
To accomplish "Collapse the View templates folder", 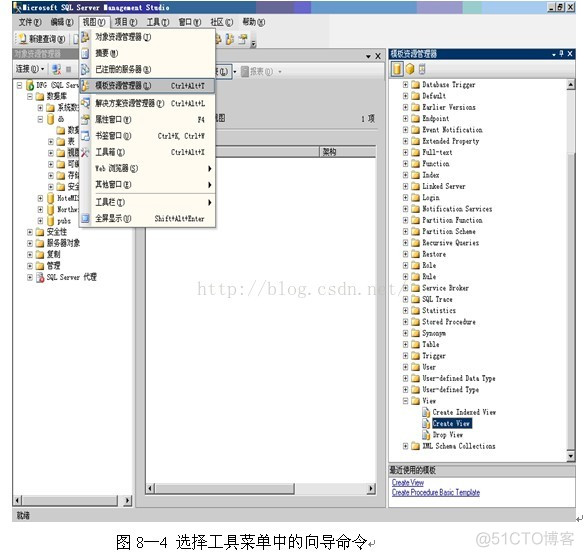I will tap(406, 401).
